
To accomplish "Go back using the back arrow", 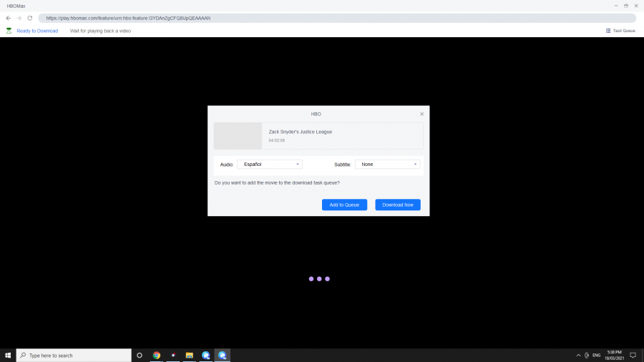I will (x=8, y=18).
